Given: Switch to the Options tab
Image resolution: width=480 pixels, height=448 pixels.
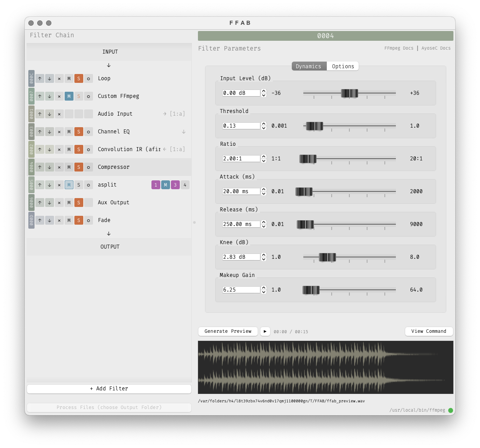Looking at the screenshot, I should pos(343,66).
